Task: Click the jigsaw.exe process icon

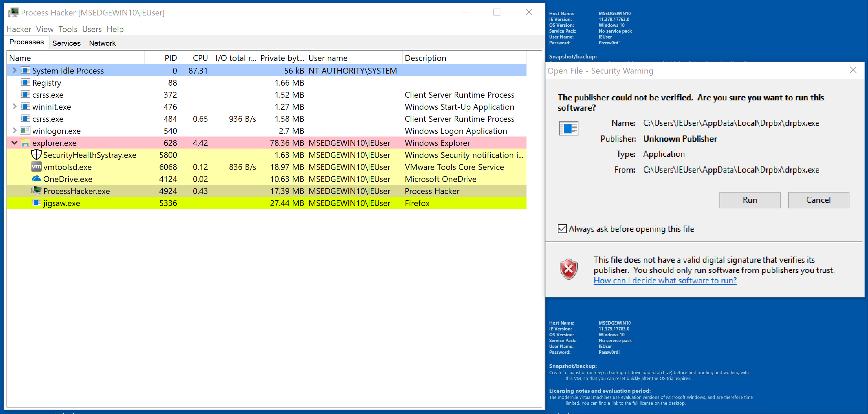Action: coord(36,203)
